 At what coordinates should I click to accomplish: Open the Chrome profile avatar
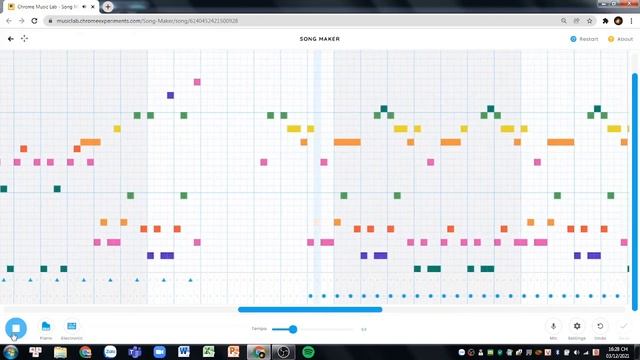pos(618,21)
